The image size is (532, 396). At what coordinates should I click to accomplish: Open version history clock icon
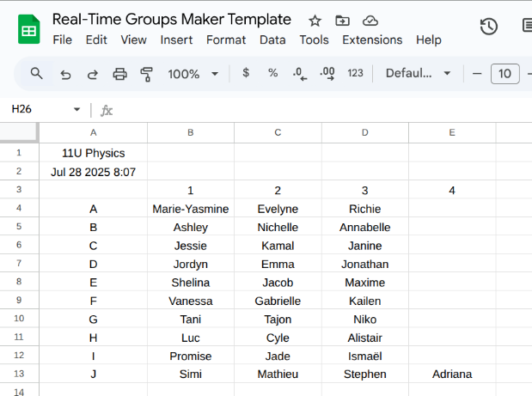[x=488, y=27]
